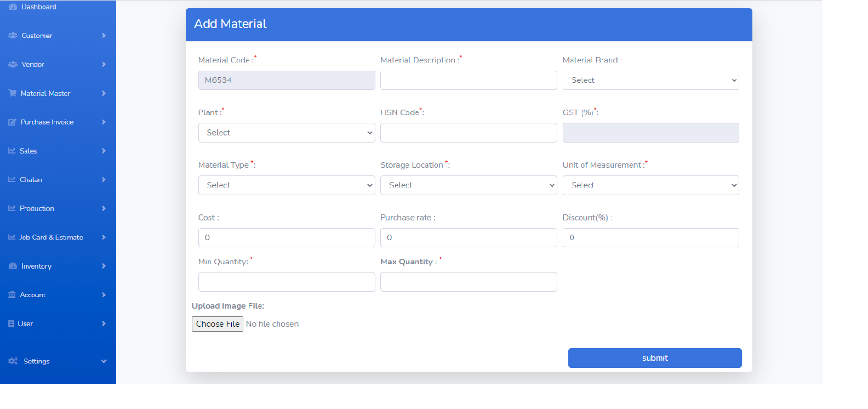Click the Inventory gauge icon
The image size is (868, 409).
[13, 266]
